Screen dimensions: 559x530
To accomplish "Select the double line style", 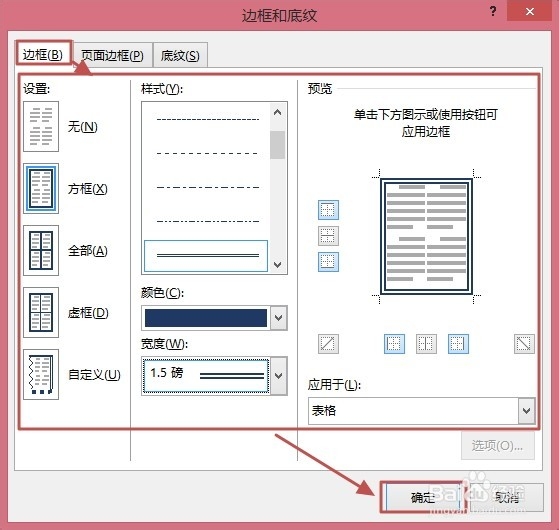I will point(206,256).
